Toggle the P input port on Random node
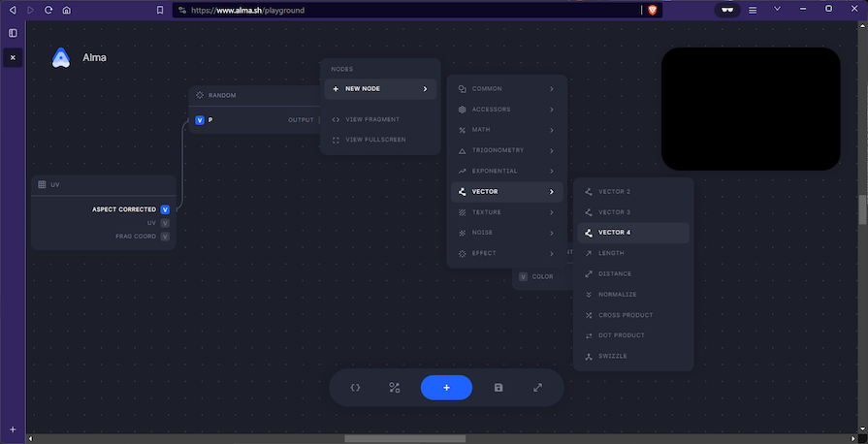The height and width of the screenshot is (444, 868). click(200, 120)
